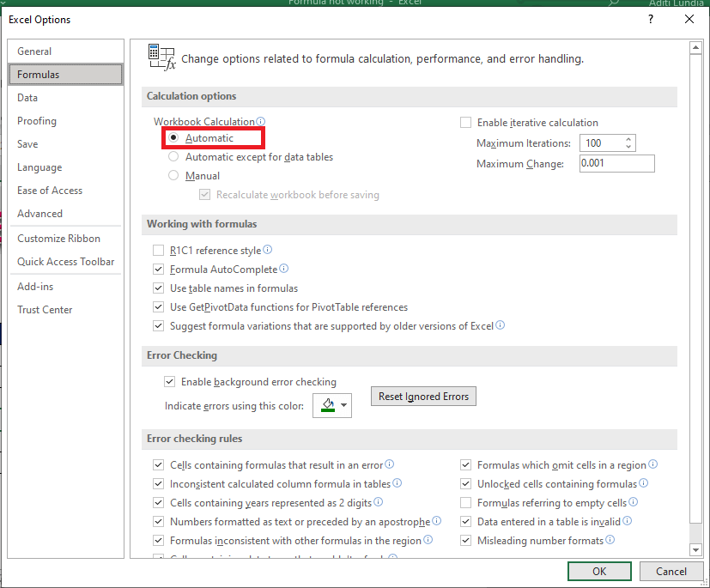
Task: Click the Maximum Iterations number field
Action: pos(602,143)
